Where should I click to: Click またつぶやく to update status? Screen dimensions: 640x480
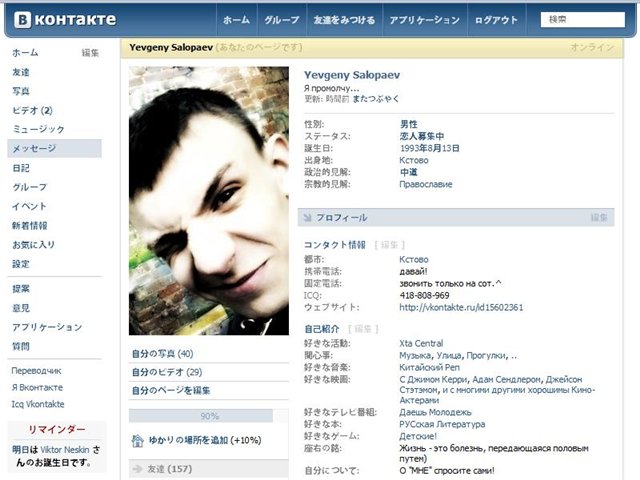click(x=376, y=99)
